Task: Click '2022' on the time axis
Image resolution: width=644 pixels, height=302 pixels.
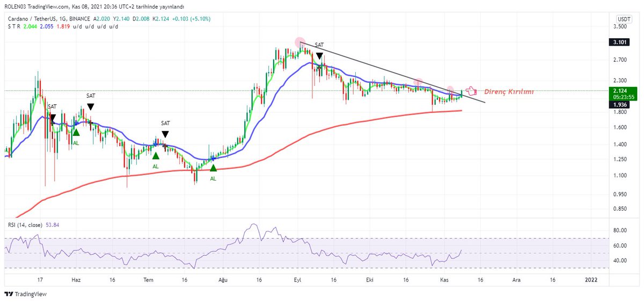Action: click(x=591, y=280)
